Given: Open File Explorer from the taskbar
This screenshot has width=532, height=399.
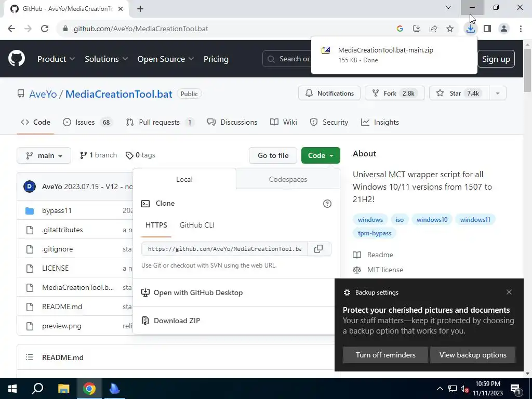Looking at the screenshot, I should (63, 389).
